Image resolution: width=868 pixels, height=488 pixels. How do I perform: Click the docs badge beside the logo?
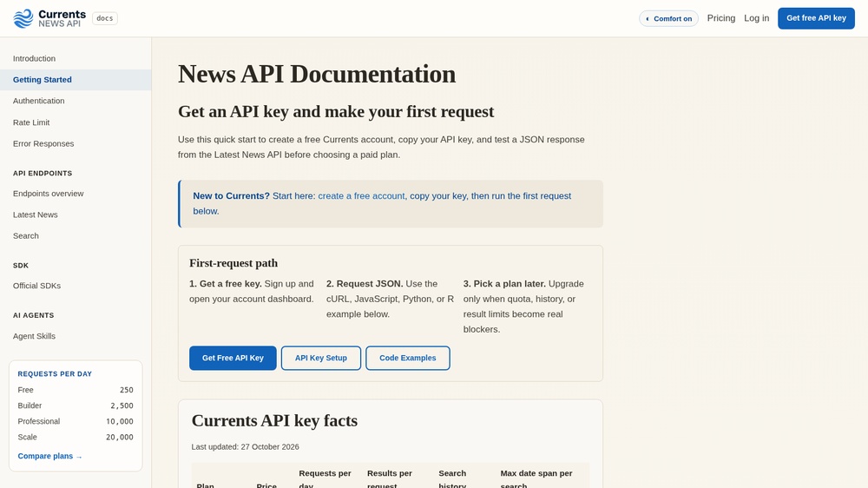[105, 18]
